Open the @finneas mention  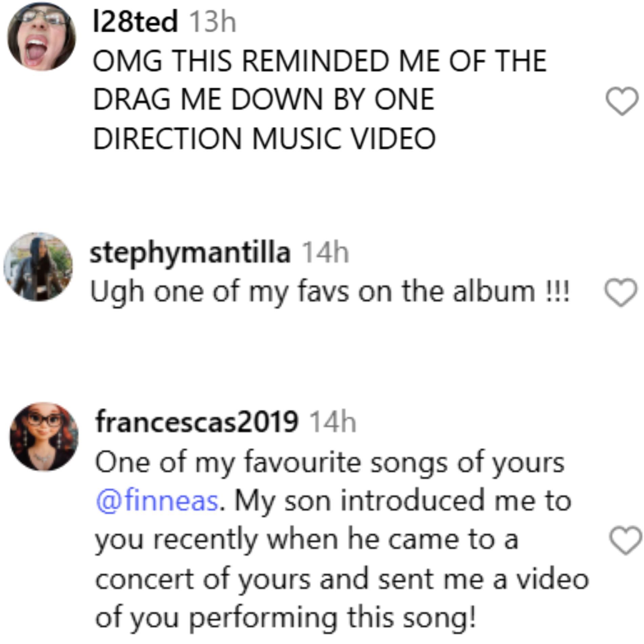[x=157, y=501]
